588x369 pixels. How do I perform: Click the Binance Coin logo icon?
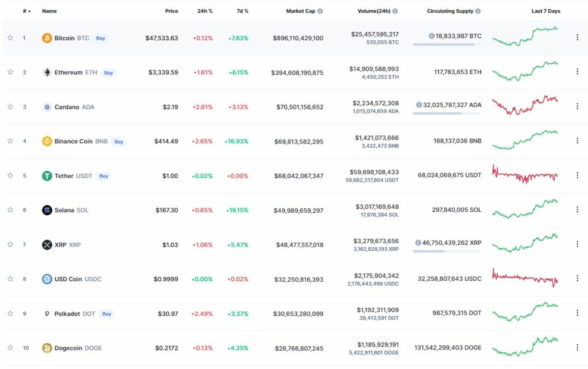(x=47, y=141)
